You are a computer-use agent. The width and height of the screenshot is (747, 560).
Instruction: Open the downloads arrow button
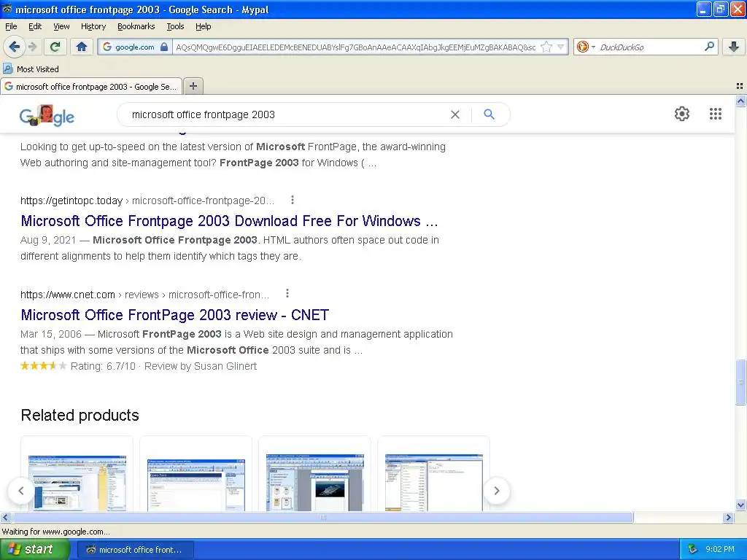tap(734, 47)
